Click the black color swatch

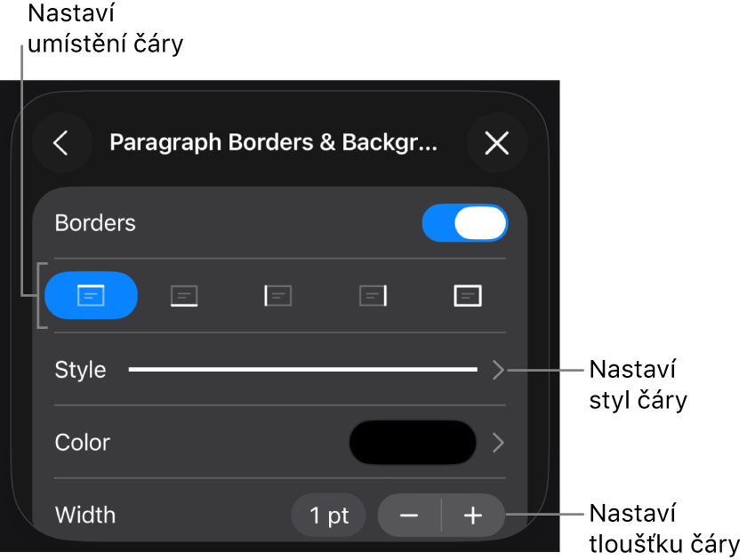point(413,443)
